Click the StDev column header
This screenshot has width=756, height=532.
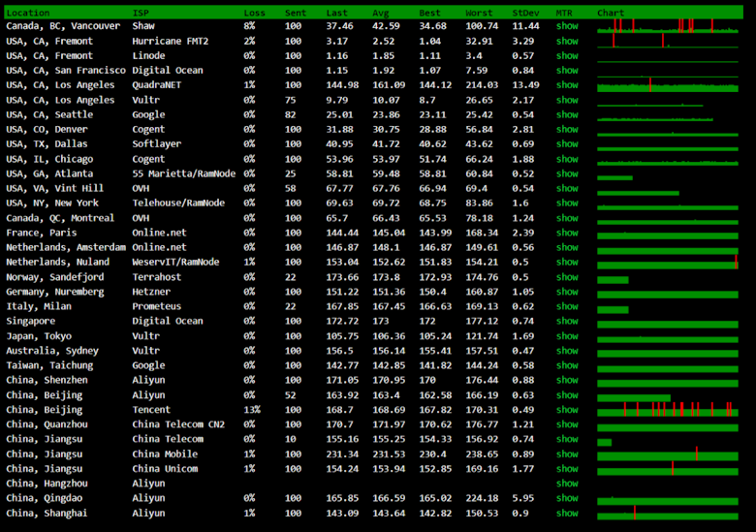click(x=525, y=13)
